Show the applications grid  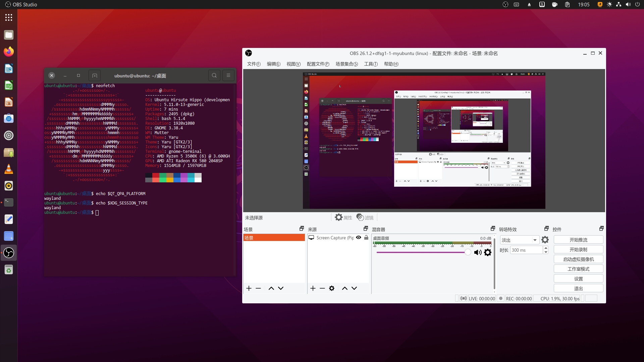click(9, 17)
